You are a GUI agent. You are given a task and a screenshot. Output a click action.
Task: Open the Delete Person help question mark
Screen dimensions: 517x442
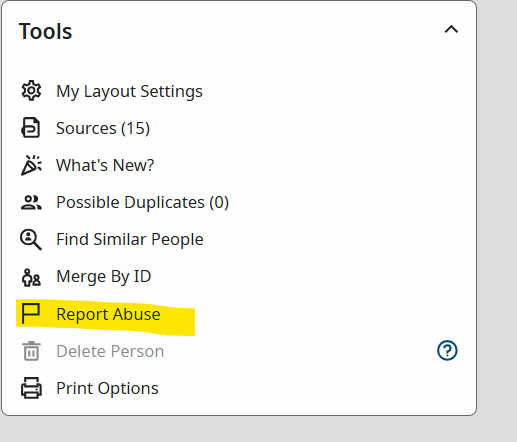(x=447, y=350)
